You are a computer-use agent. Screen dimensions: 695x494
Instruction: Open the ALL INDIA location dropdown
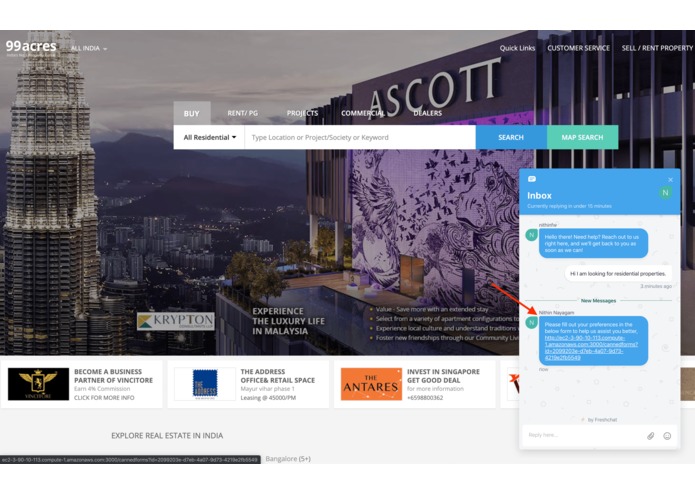pyautogui.click(x=89, y=48)
